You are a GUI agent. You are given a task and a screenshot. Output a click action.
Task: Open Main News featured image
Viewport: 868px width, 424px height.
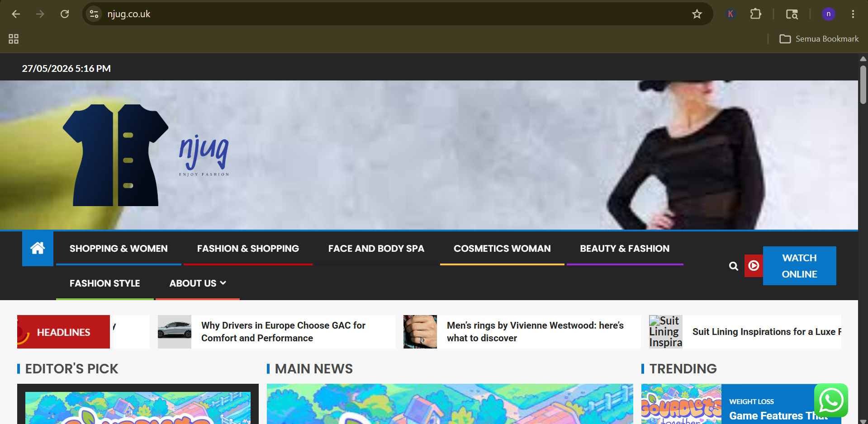coord(450,404)
